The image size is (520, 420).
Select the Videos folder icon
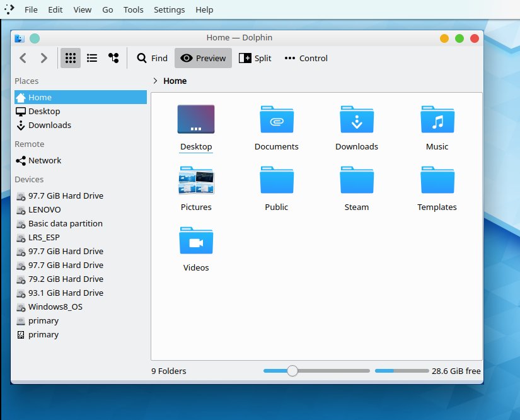click(196, 241)
